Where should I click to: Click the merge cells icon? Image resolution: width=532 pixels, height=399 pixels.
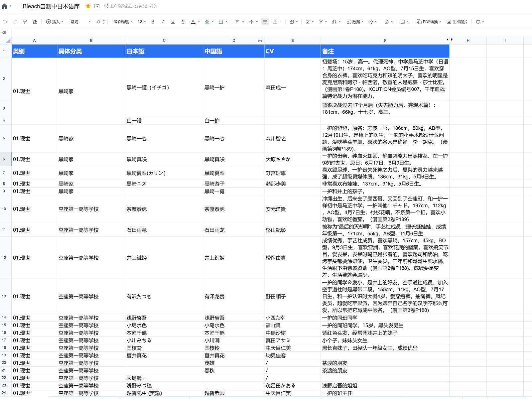point(275,22)
